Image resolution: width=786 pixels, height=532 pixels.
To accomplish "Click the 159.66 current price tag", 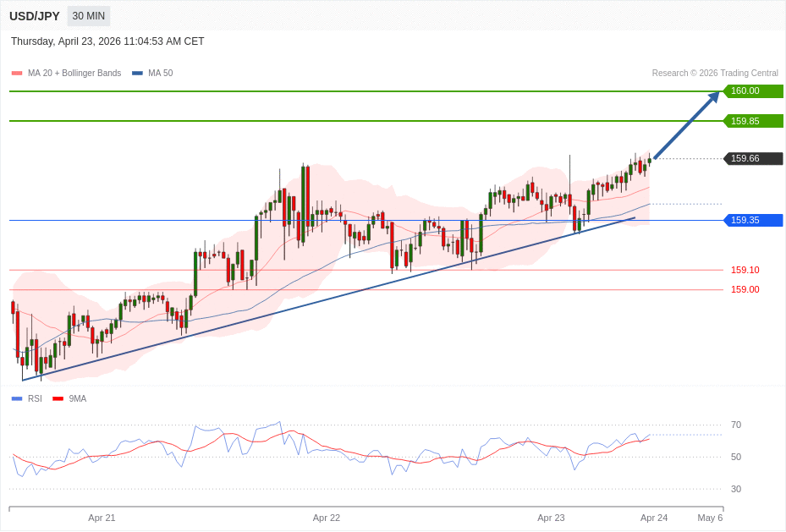I will click(752, 158).
